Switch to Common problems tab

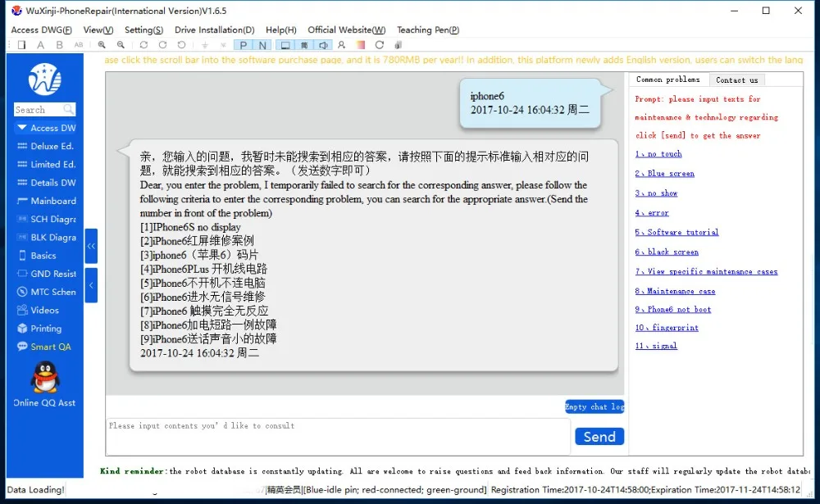667,79
